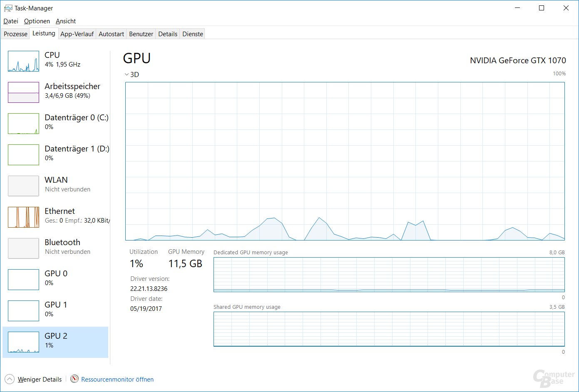The image size is (579, 392).
Task: Switch to the Dienste tab
Action: [193, 34]
